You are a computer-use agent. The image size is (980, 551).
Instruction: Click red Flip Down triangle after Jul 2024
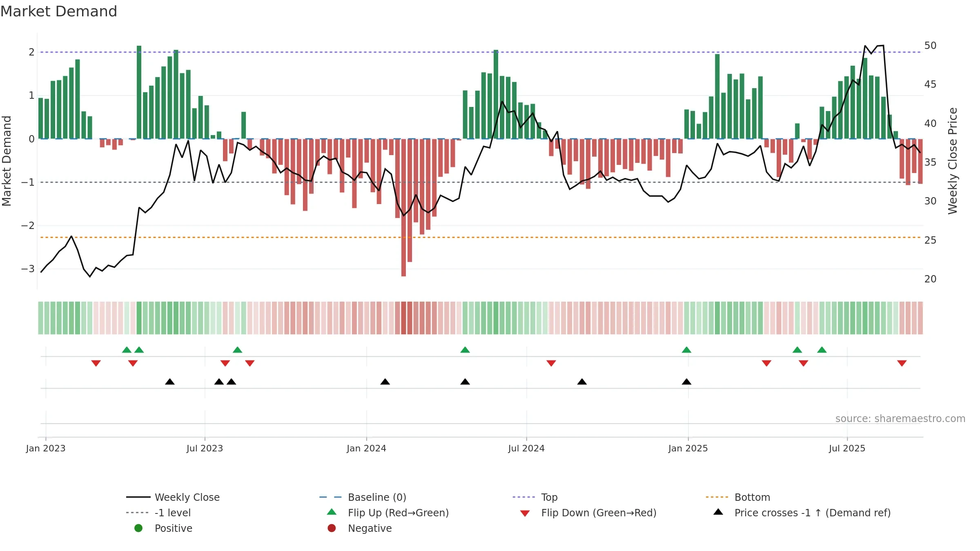(551, 363)
